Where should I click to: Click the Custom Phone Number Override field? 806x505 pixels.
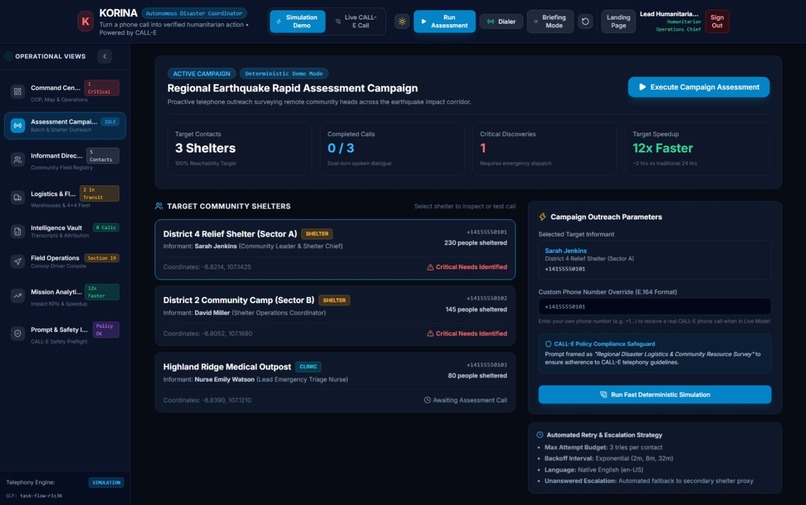point(654,306)
